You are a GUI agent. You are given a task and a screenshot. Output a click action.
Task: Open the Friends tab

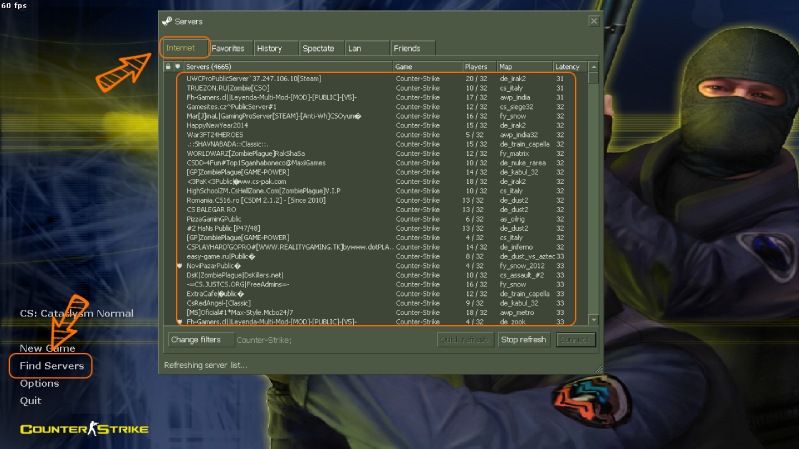(413, 48)
